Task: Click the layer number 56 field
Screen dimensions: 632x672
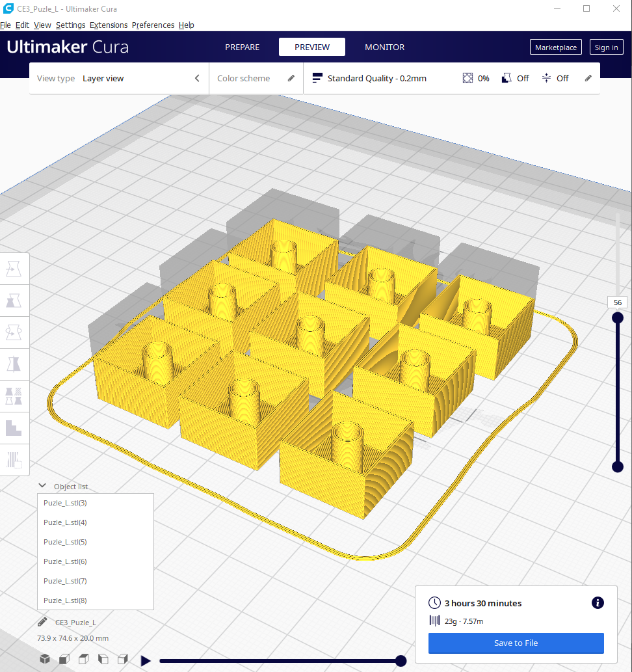Action: [618, 302]
